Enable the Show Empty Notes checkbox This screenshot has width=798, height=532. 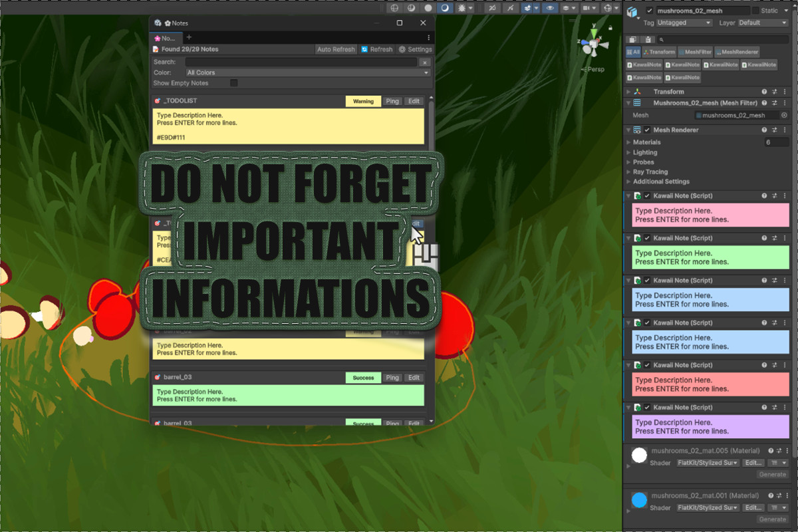click(234, 83)
